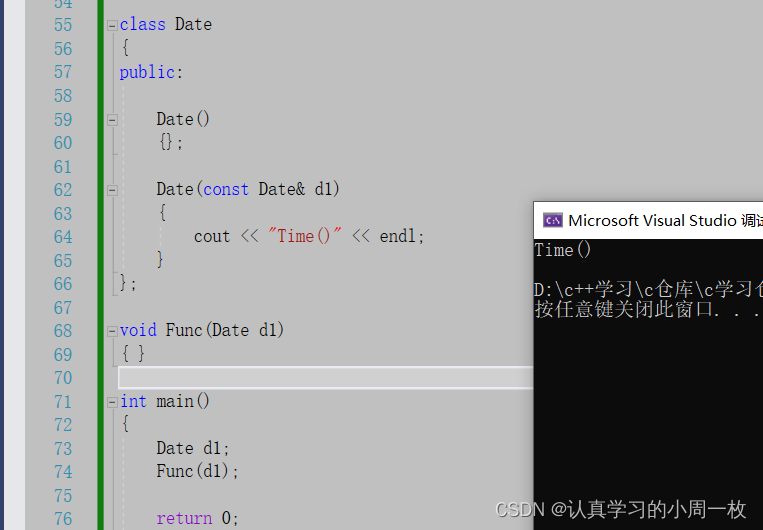
Task: Click "endl" on the cout line
Action: [398, 236]
